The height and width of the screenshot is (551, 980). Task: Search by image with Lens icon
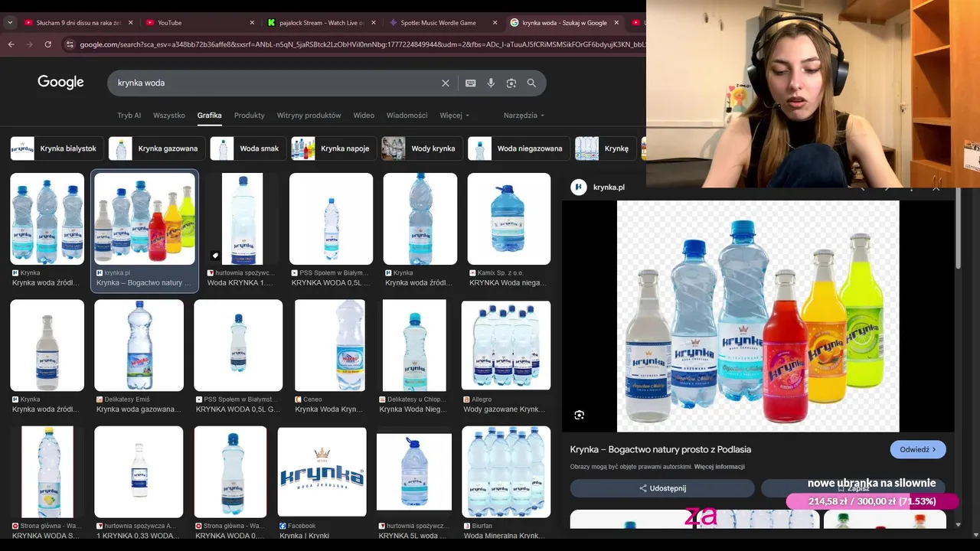tap(511, 83)
